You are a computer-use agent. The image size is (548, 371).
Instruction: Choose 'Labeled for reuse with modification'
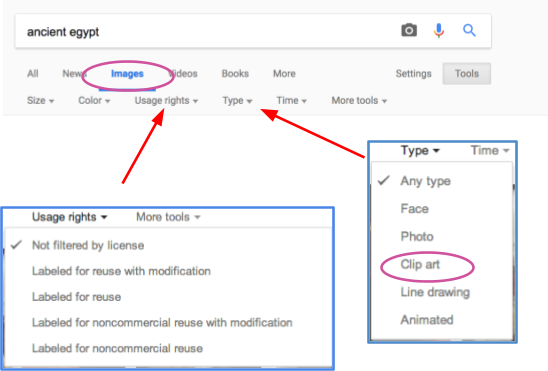coord(121,271)
